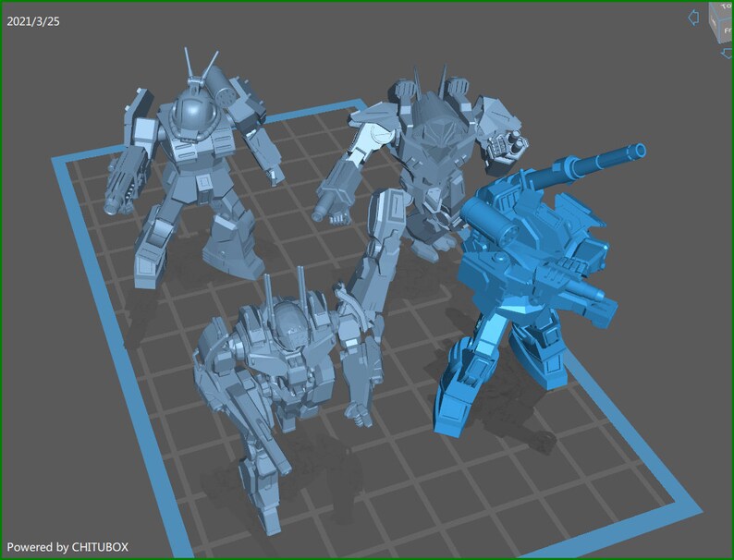Click the left rotate-view arrow near the view cube
Screen dimensions: 734x560
[693, 18]
